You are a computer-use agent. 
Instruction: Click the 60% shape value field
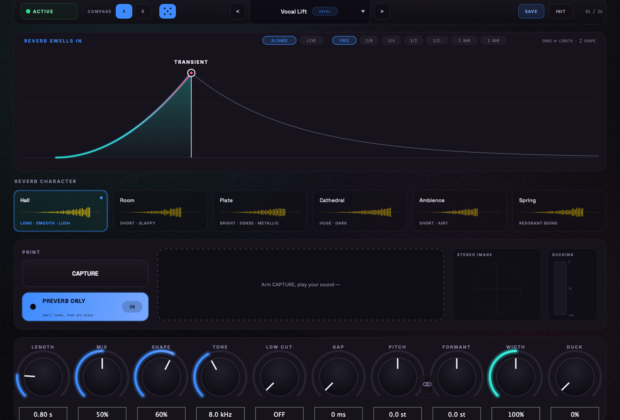pyautogui.click(x=161, y=414)
